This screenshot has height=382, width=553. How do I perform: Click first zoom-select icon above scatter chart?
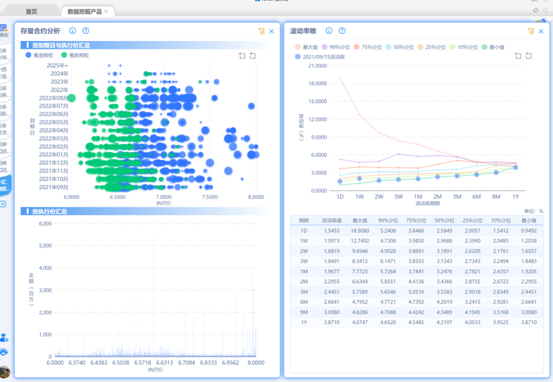pos(242,56)
